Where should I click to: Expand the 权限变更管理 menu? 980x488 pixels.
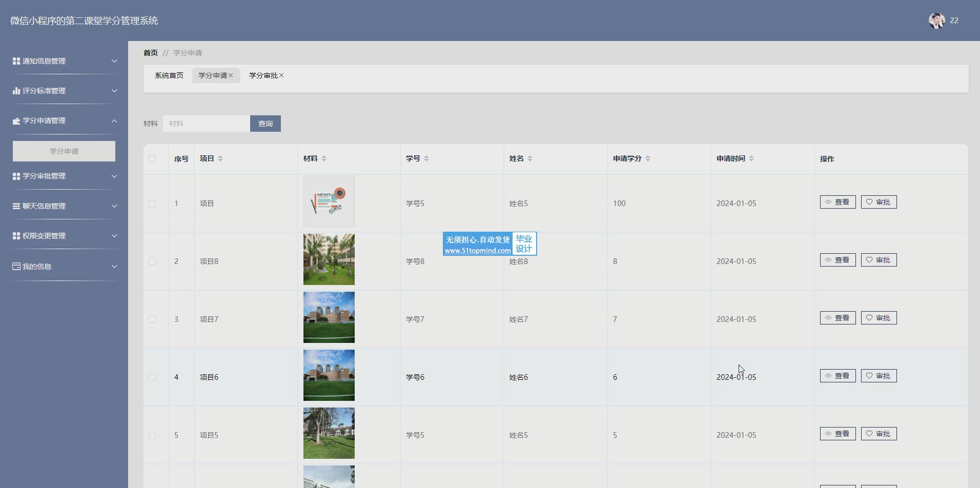click(65, 236)
